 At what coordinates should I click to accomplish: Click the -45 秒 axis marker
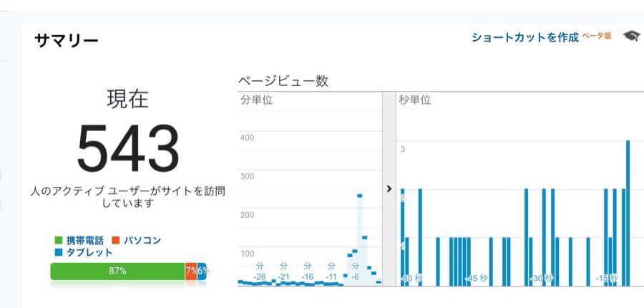[476, 278]
